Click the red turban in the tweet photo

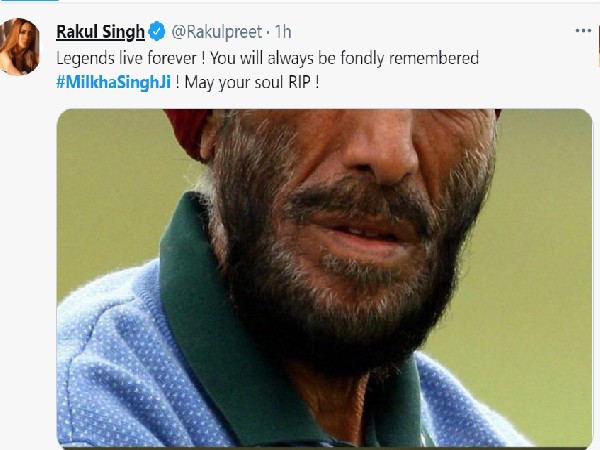tap(188, 133)
